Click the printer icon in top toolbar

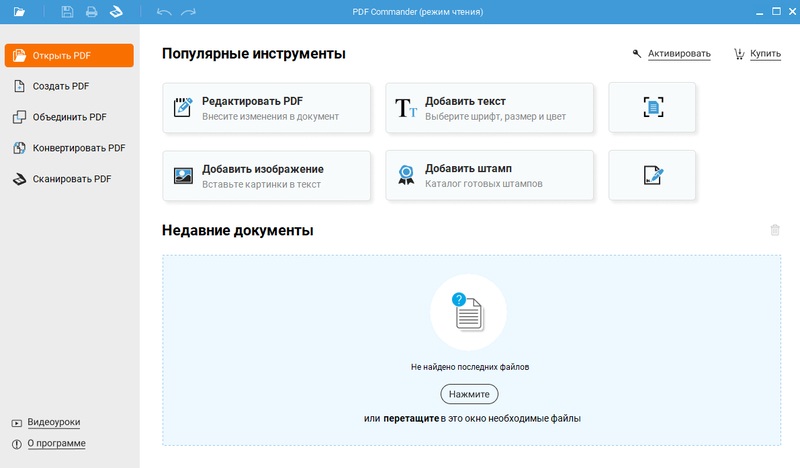click(x=91, y=12)
